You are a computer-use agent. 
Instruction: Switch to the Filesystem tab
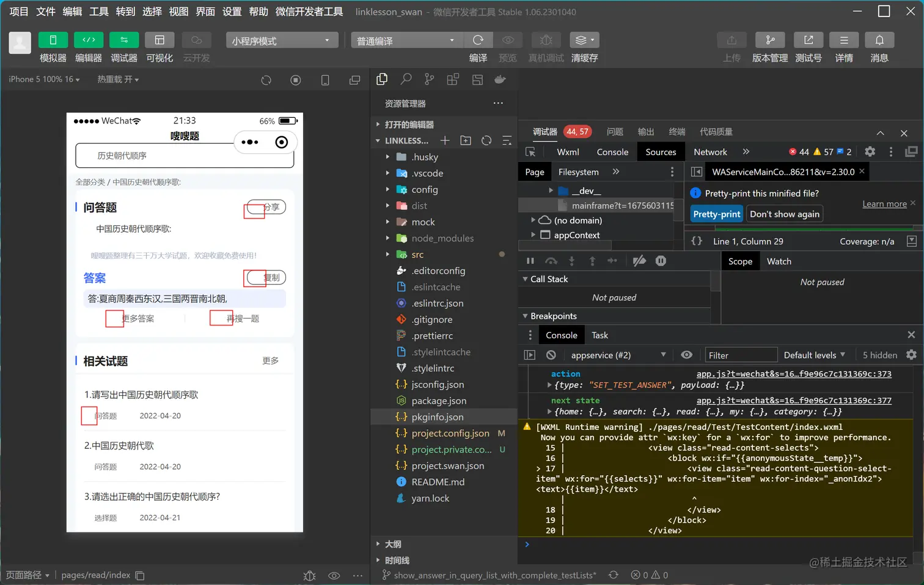[x=578, y=172]
